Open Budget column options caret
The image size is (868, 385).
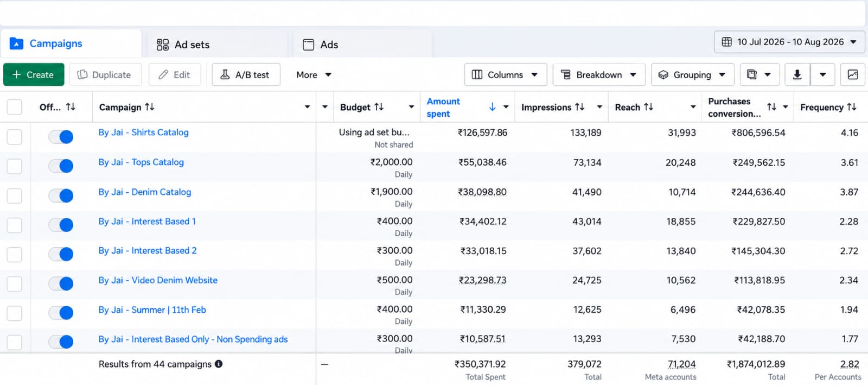[411, 107]
